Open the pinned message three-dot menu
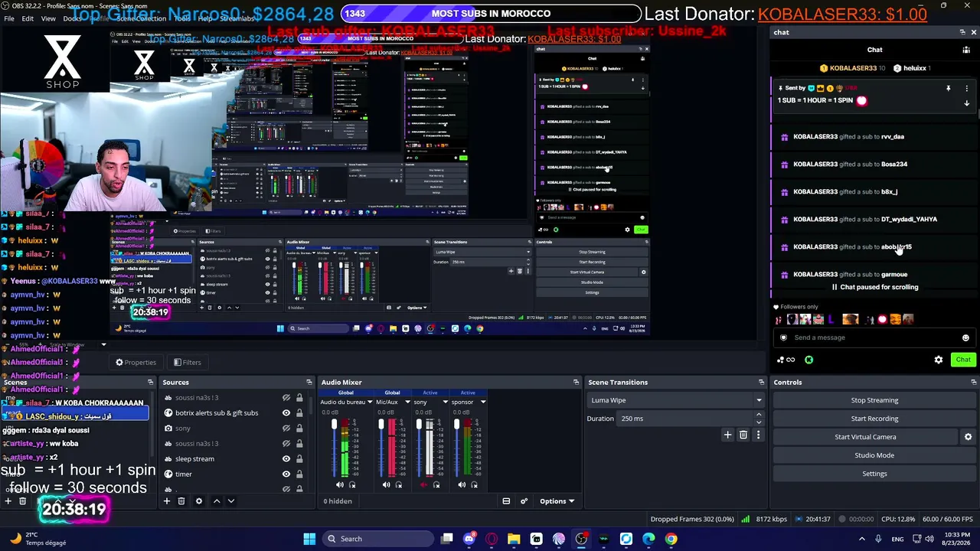The width and height of the screenshot is (980, 551). [966, 89]
